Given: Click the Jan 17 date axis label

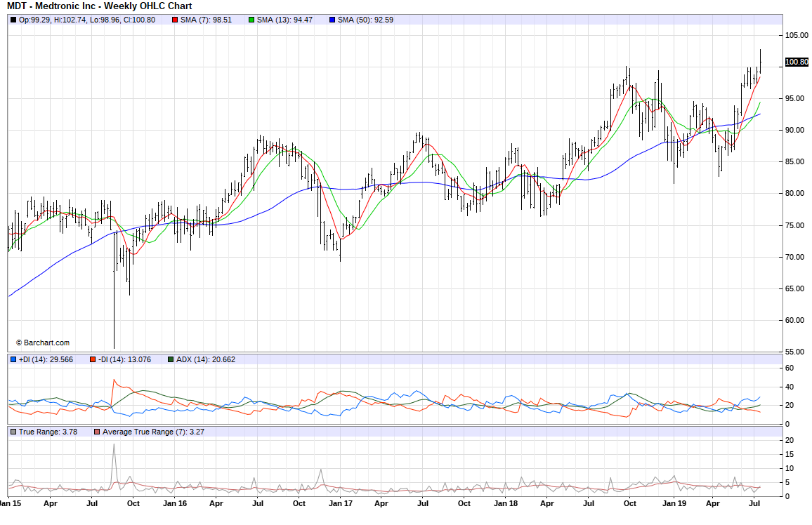Looking at the screenshot, I should (341, 503).
